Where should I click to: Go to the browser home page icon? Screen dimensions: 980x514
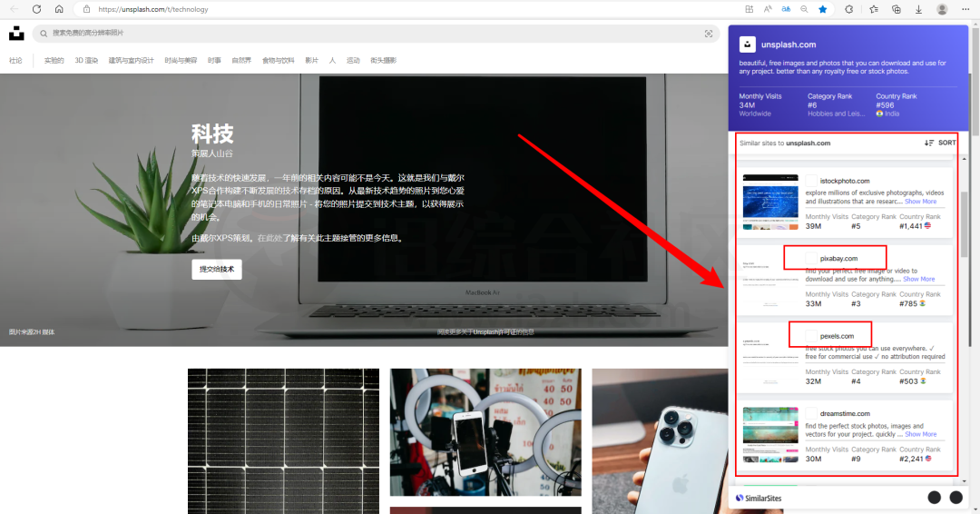59,9
